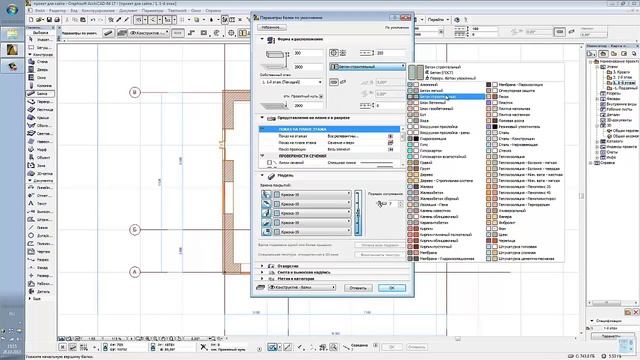Click the OK button in beam settings

point(391,288)
